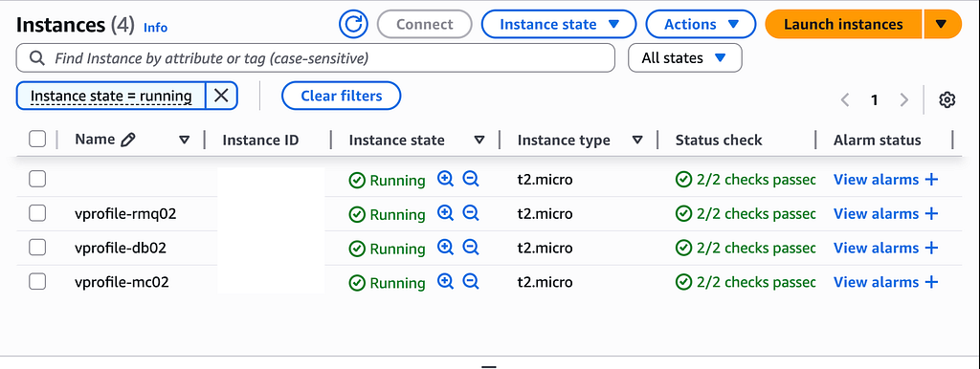Image resolution: width=980 pixels, height=369 pixels.
Task: Expand Launch instances split arrow
Action: coord(942,24)
